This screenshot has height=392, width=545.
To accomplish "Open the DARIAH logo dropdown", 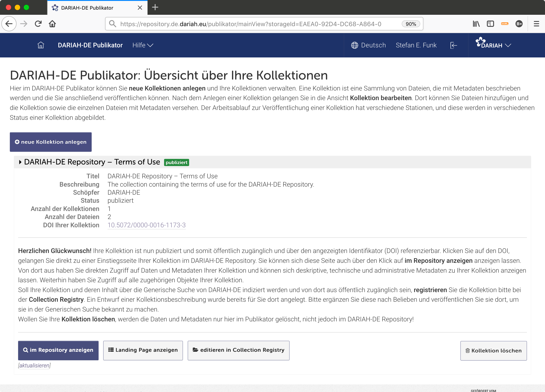I will (493, 45).
